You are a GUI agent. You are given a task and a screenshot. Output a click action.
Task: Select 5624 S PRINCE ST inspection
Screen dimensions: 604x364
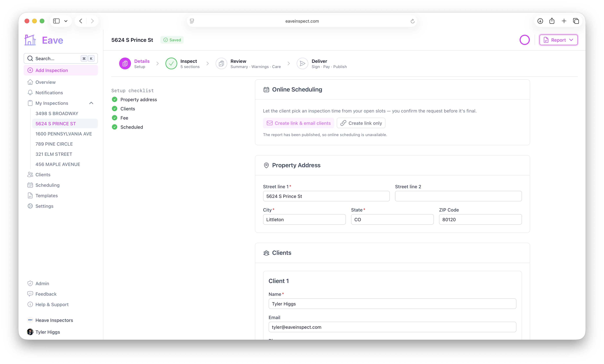click(65, 124)
